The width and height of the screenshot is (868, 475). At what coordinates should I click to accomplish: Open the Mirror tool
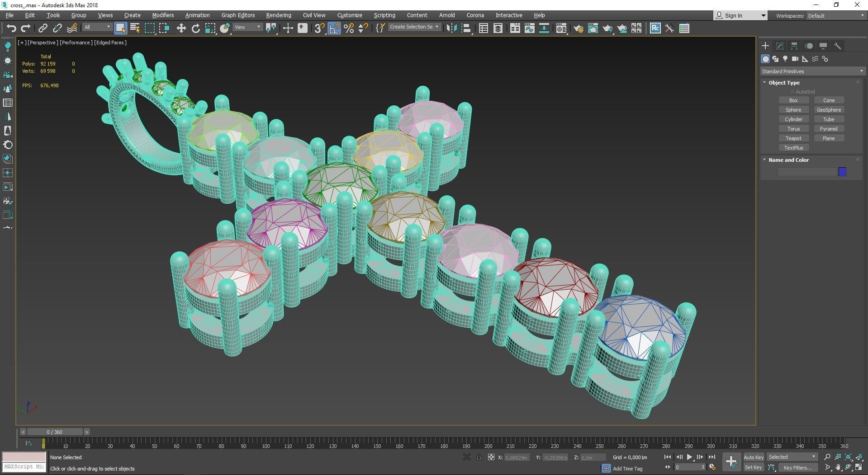[451, 28]
